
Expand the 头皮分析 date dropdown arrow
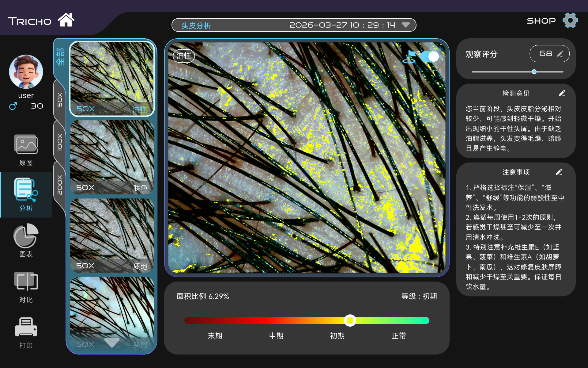[x=405, y=25]
